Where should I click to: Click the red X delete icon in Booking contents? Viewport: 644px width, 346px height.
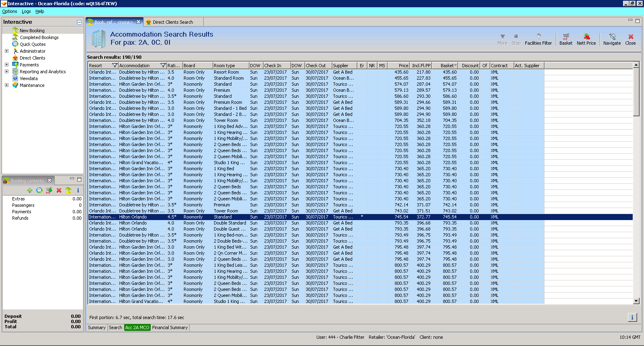click(59, 190)
